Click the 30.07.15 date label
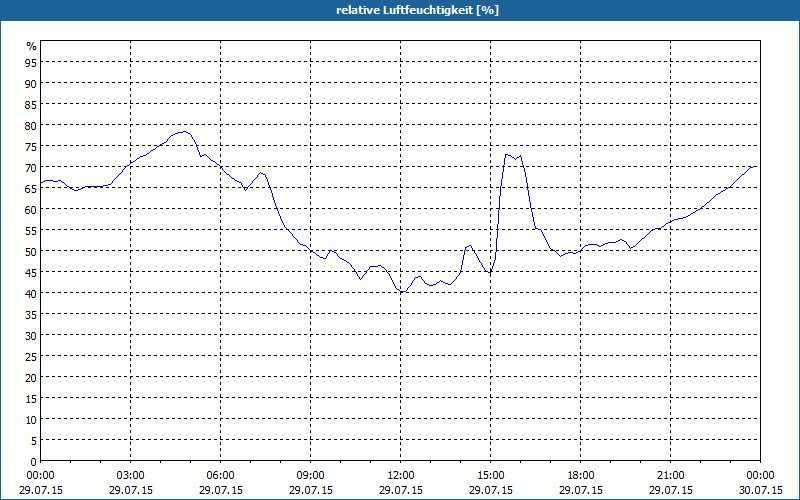The width and height of the screenshot is (800, 500). 760,490
